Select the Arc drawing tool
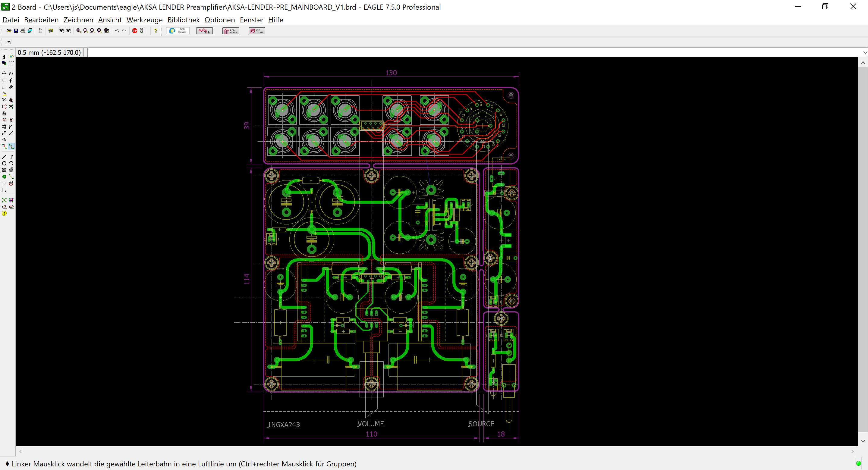The image size is (868, 470). [x=11, y=163]
